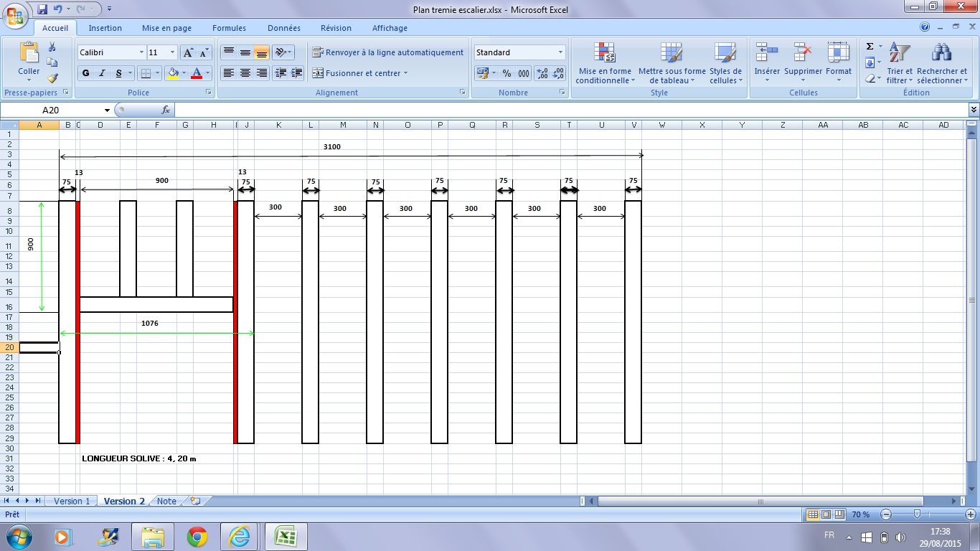Screen dimensions: 980x551
Task: Toggle underline (S) formatting
Action: click(119, 72)
